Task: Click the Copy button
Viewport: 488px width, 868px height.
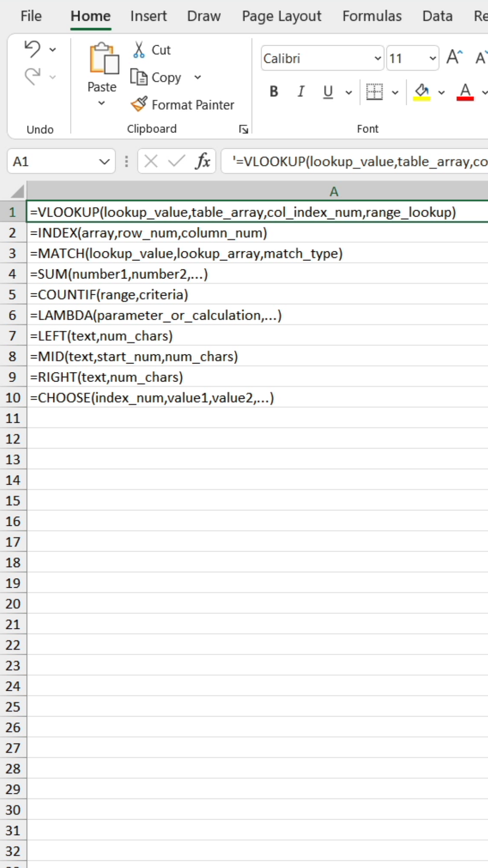Action: tap(156, 77)
